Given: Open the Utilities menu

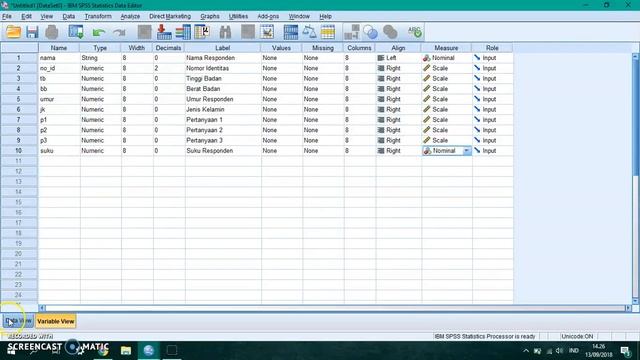Looking at the screenshot, I should coord(238,16).
